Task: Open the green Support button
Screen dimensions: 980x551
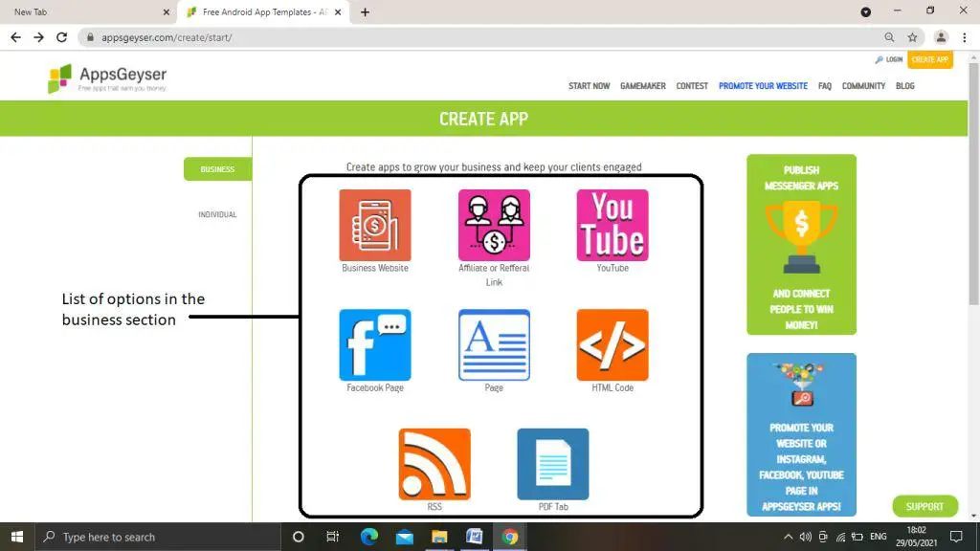Action: click(x=925, y=507)
